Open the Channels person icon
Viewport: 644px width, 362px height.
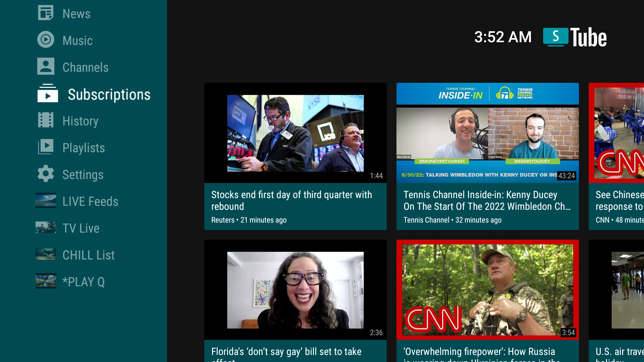46,66
